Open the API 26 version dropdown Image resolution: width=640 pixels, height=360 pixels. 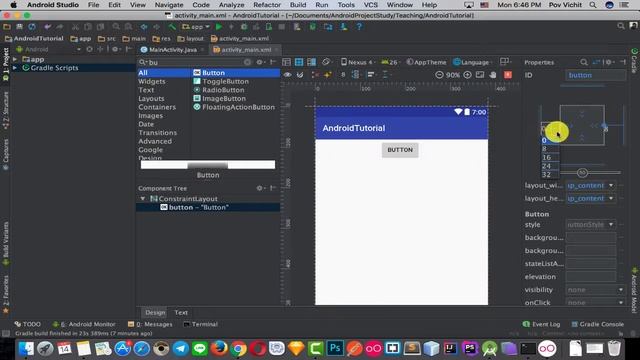[391, 62]
